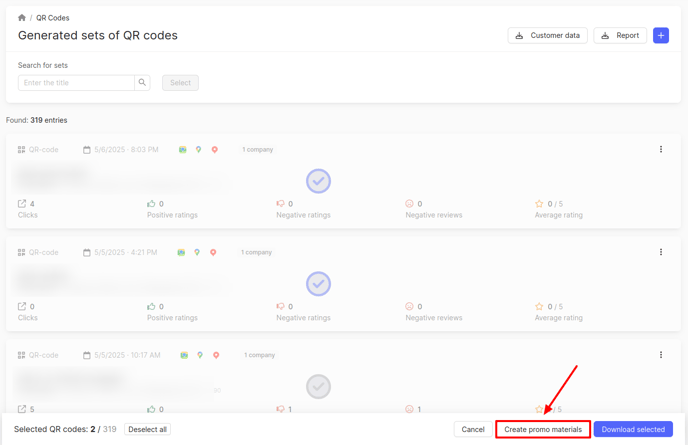Image resolution: width=688 pixels, height=445 pixels.
Task: Check the 5/5/2025 10:17 AM QR set
Action: (318, 386)
